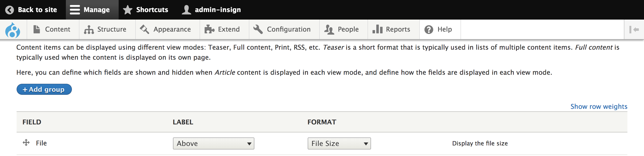Click the Shortcuts star icon

[128, 10]
